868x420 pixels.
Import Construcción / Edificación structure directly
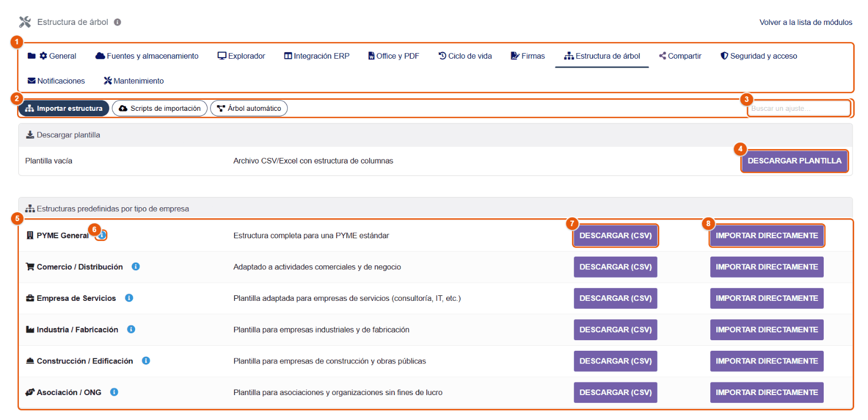click(x=767, y=361)
